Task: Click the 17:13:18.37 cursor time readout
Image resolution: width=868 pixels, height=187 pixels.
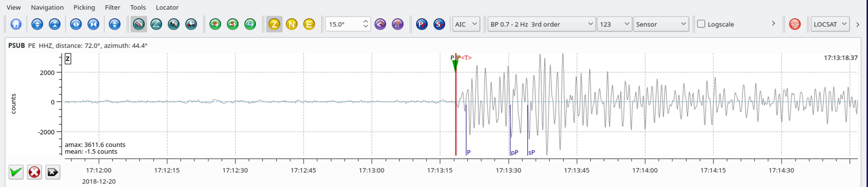Action: coord(841,58)
